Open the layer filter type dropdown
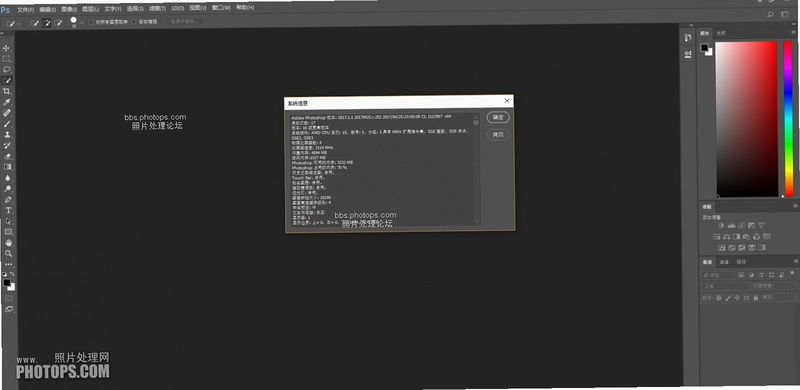 pos(718,275)
